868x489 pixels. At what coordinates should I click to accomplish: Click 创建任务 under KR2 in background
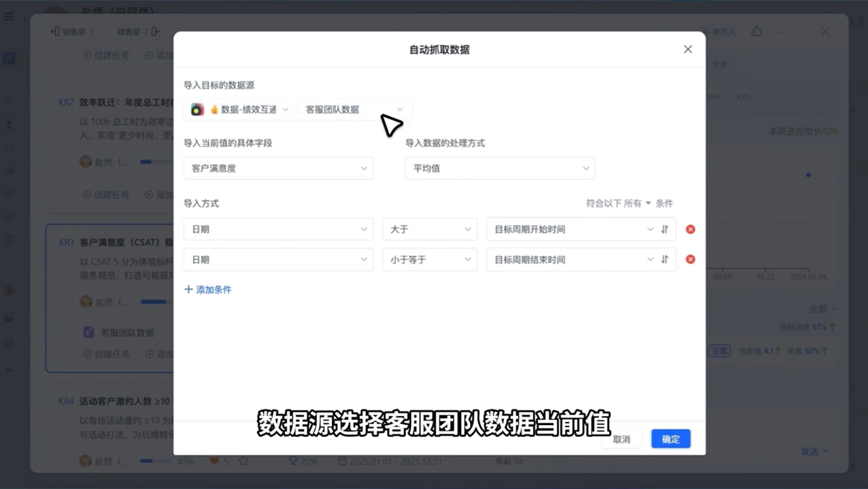[107, 195]
